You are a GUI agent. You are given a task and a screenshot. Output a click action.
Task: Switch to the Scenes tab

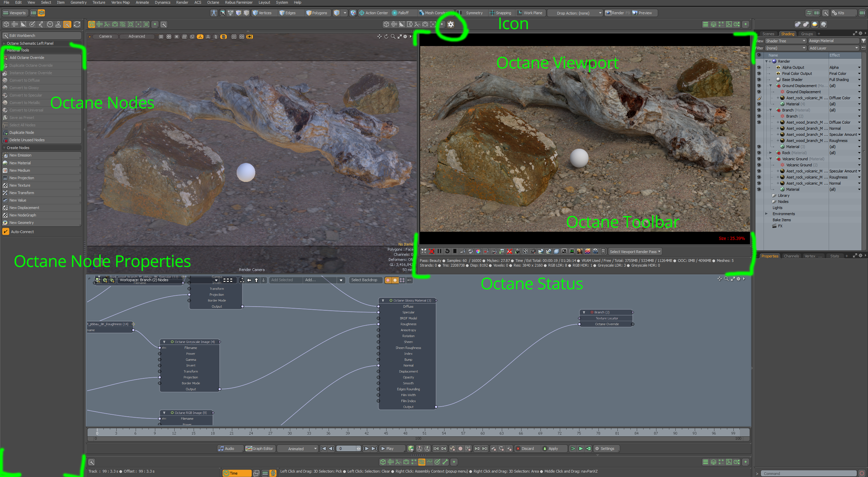[x=768, y=34]
